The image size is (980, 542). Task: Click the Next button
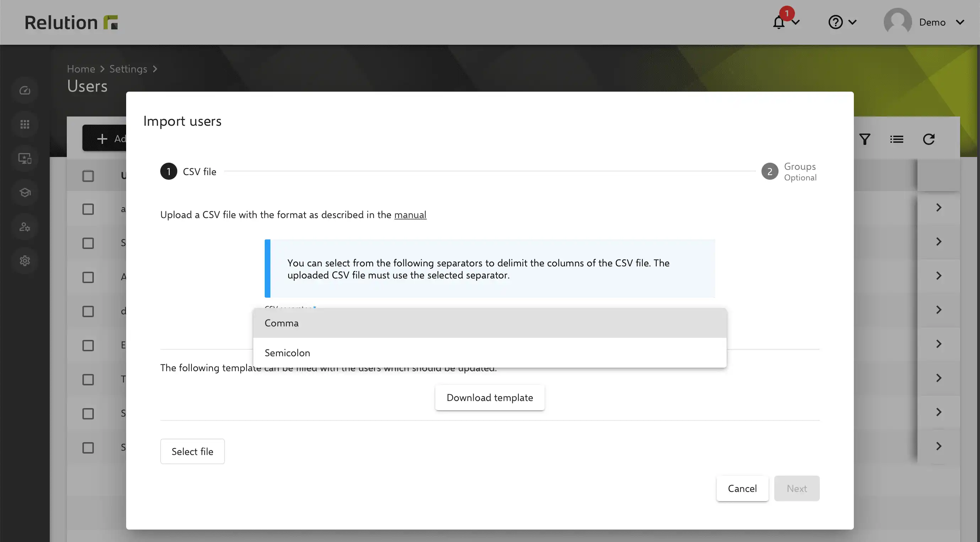797,488
